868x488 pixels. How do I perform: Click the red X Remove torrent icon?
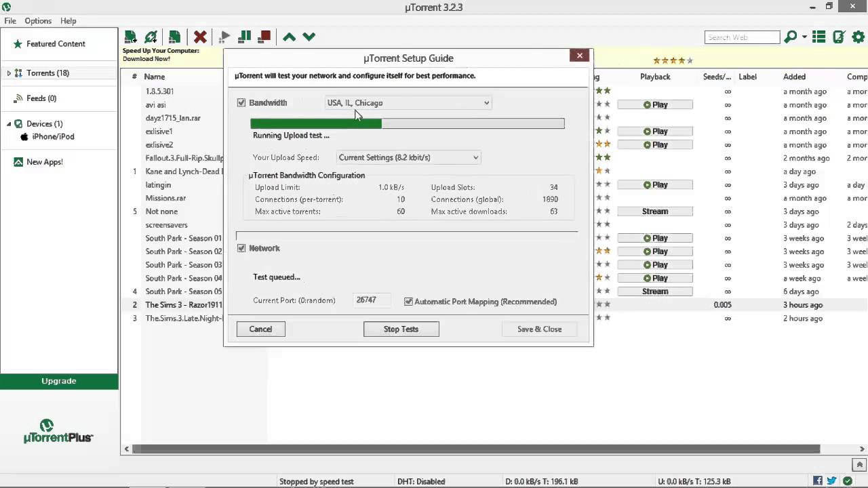point(200,37)
